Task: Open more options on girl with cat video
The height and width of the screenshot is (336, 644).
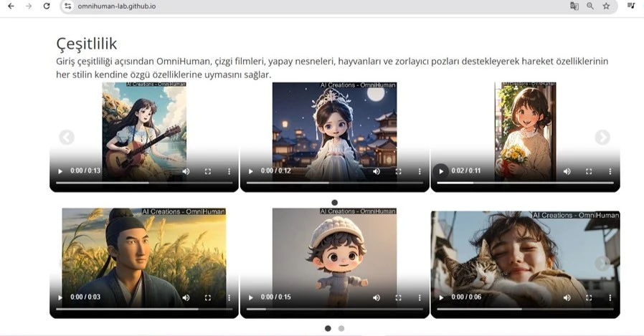Action: pyautogui.click(x=610, y=297)
